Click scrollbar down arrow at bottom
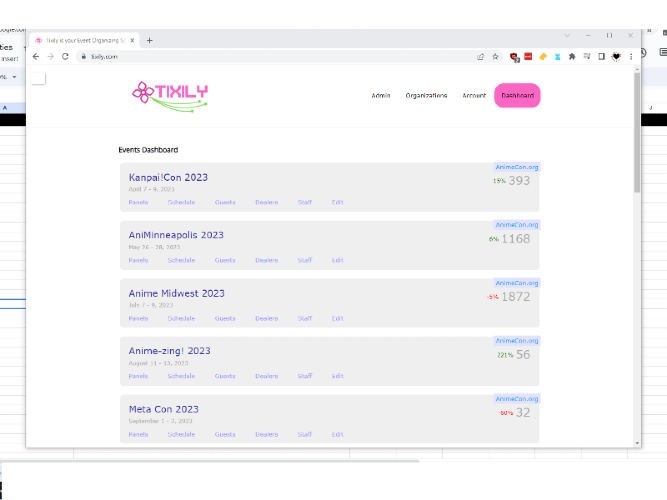 tap(637, 443)
